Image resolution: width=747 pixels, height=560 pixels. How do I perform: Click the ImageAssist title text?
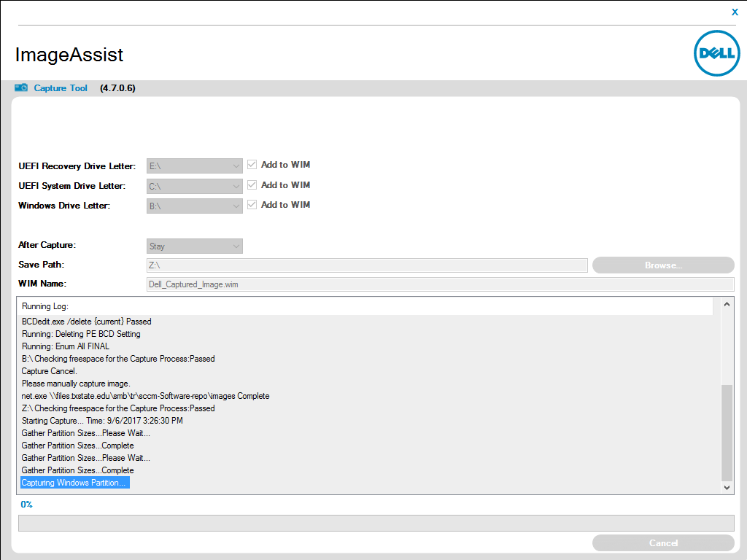(x=69, y=55)
